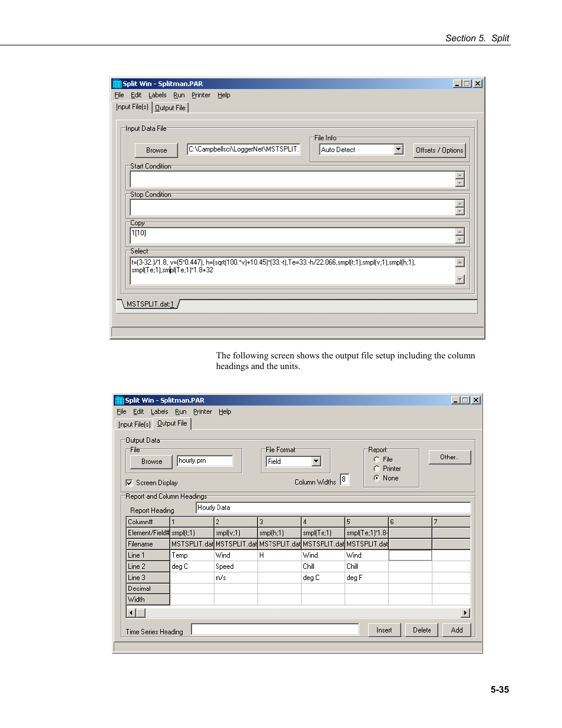Select the MSTSPLIT.dat:1 bottom tab

[x=150, y=304]
